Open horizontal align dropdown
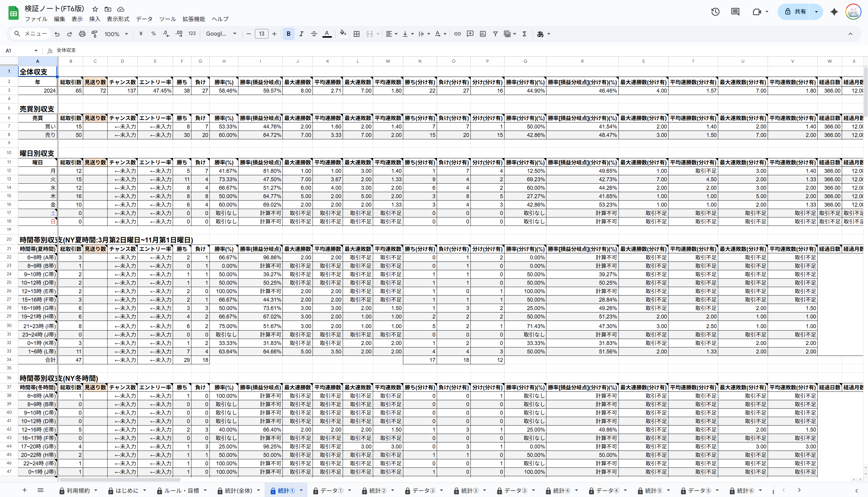This screenshot has height=497, width=868. 391,34
